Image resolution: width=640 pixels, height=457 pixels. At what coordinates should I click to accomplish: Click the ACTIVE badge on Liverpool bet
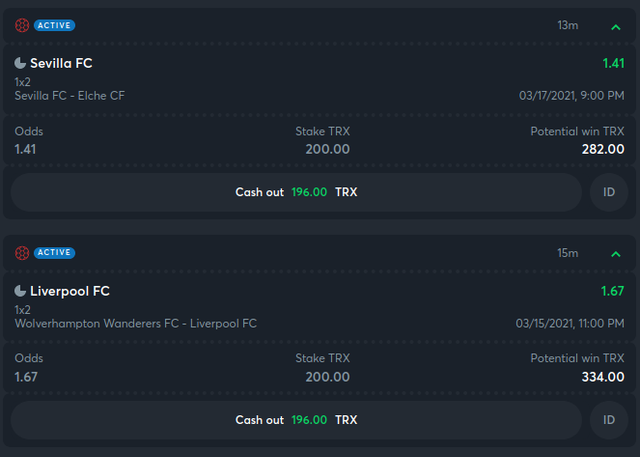click(x=54, y=253)
